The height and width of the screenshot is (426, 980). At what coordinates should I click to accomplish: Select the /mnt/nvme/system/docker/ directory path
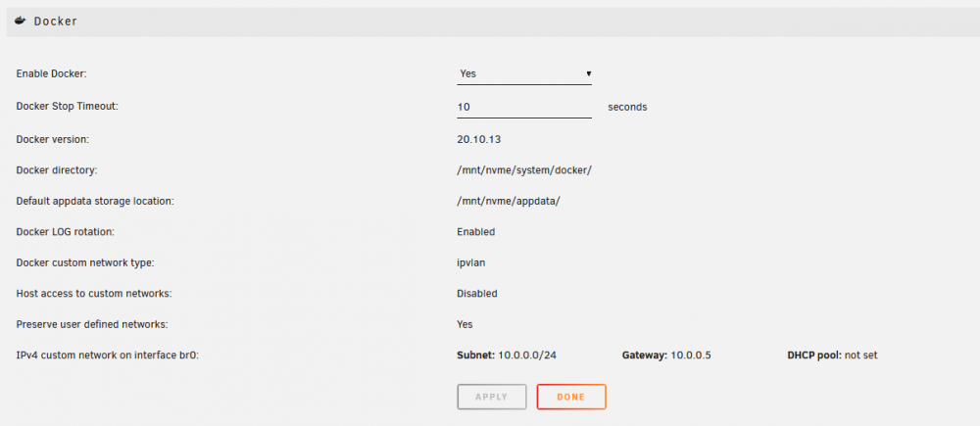tap(524, 169)
